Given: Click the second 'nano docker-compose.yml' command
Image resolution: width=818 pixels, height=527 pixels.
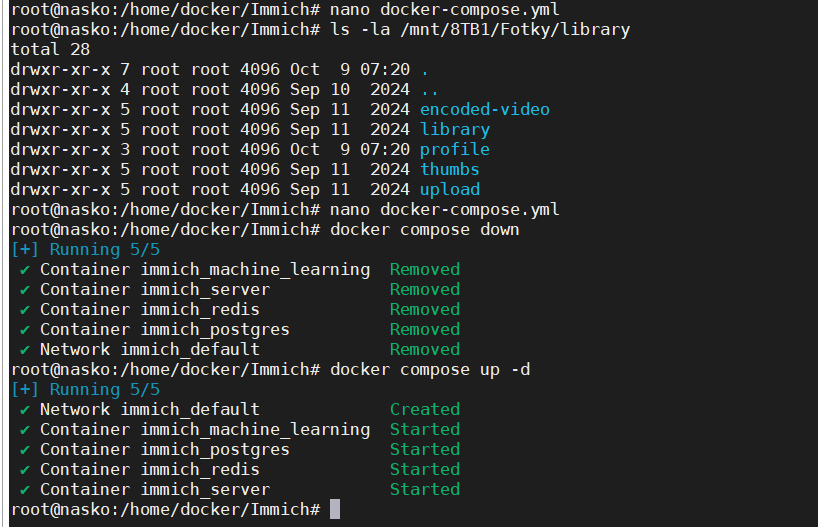Looking at the screenshot, I should (x=444, y=209).
